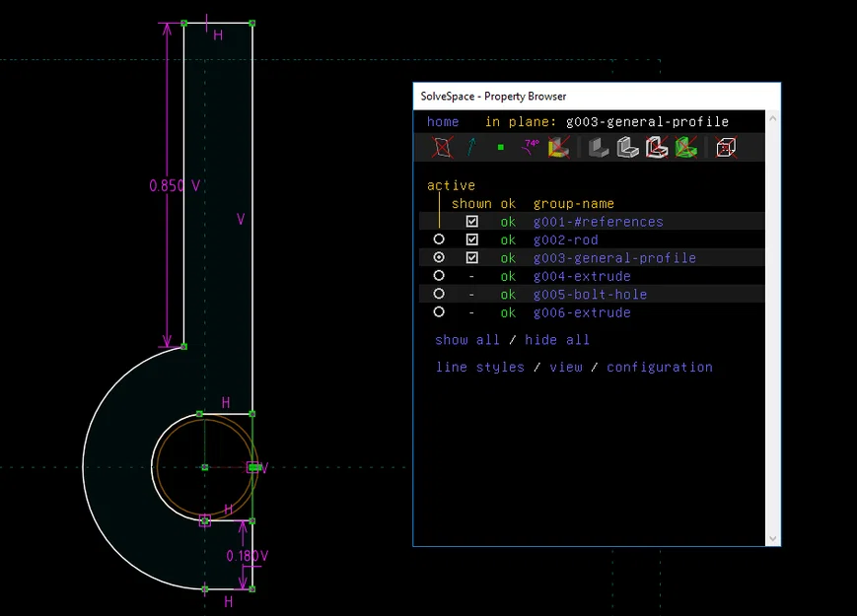Toggle edges display icon
This screenshot has width=857, height=616.
click(627, 148)
